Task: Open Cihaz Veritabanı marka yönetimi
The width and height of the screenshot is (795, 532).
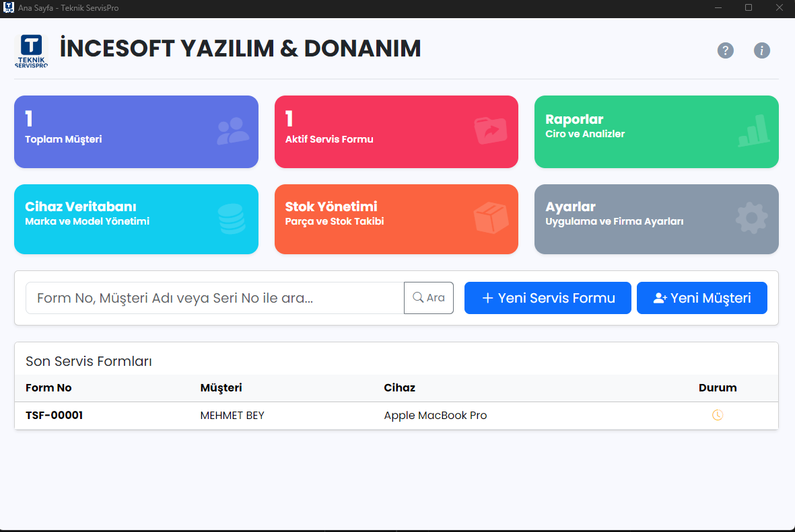Action: tap(136, 219)
